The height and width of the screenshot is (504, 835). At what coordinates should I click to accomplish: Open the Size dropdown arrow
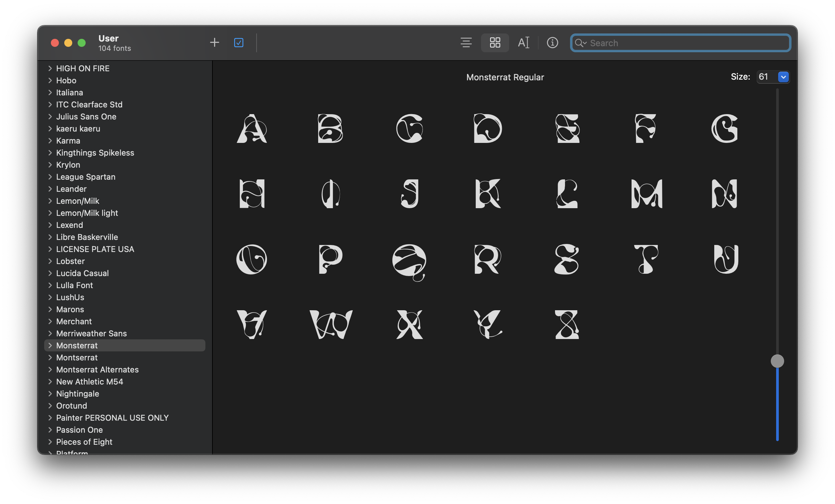tap(783, 77)
